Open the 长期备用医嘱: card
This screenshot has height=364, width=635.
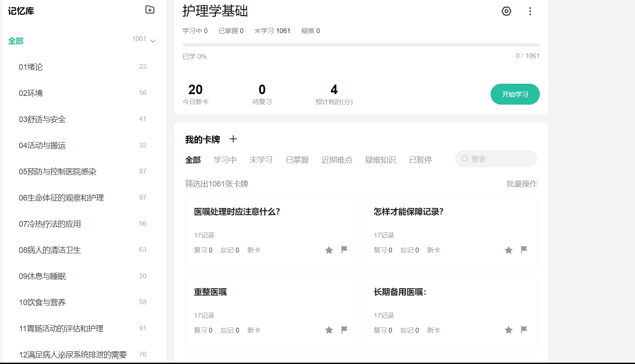(x=451, y=313)
